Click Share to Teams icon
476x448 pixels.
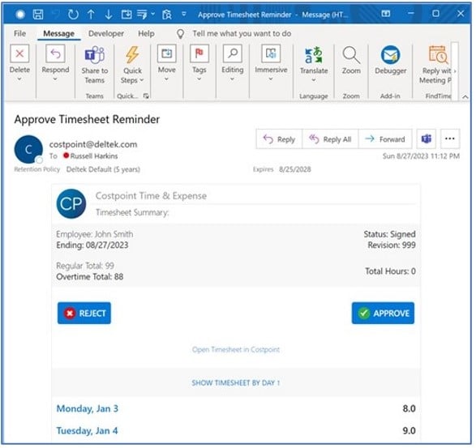[94, 55]
